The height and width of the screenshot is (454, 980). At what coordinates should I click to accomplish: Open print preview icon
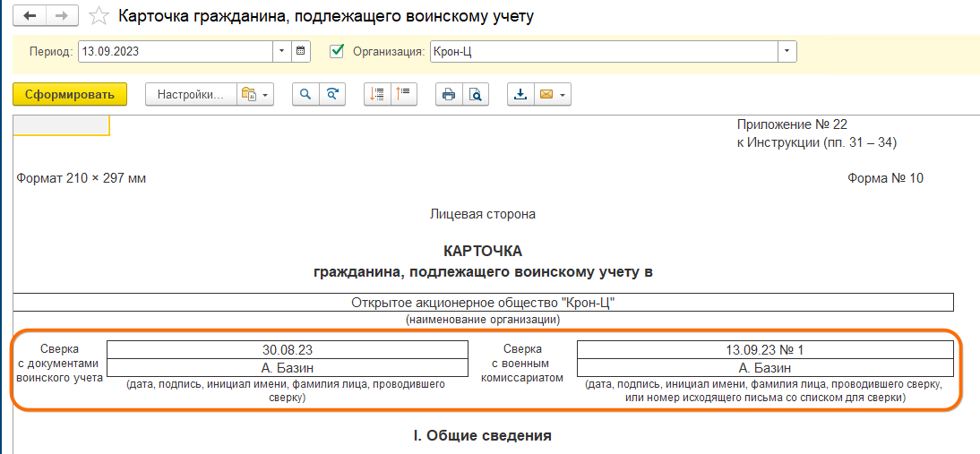pyautogui.click(x=476, y=95)
